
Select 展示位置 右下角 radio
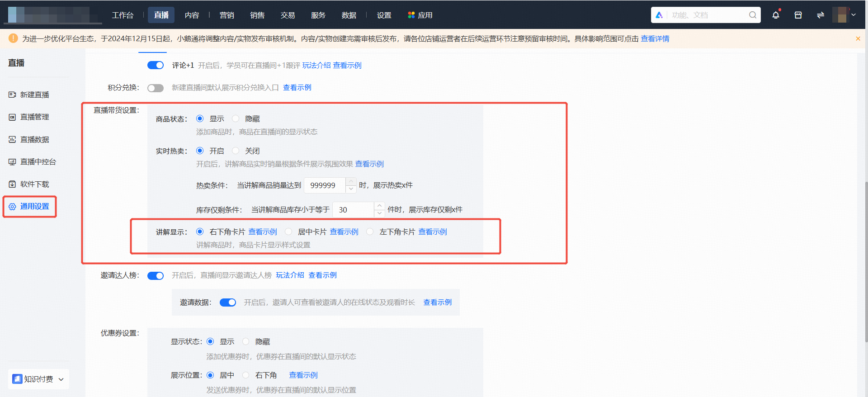(x=246, y=375)
